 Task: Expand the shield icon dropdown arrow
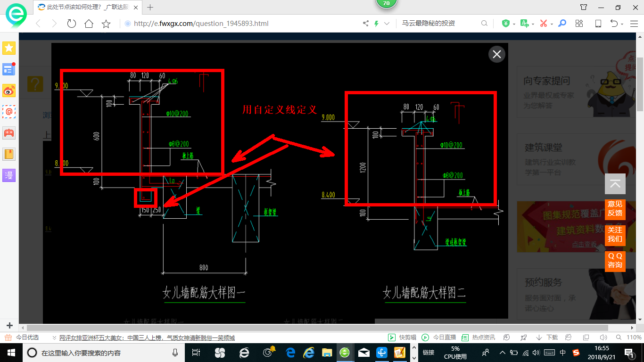pyautogui.click(x=514, y=24)
